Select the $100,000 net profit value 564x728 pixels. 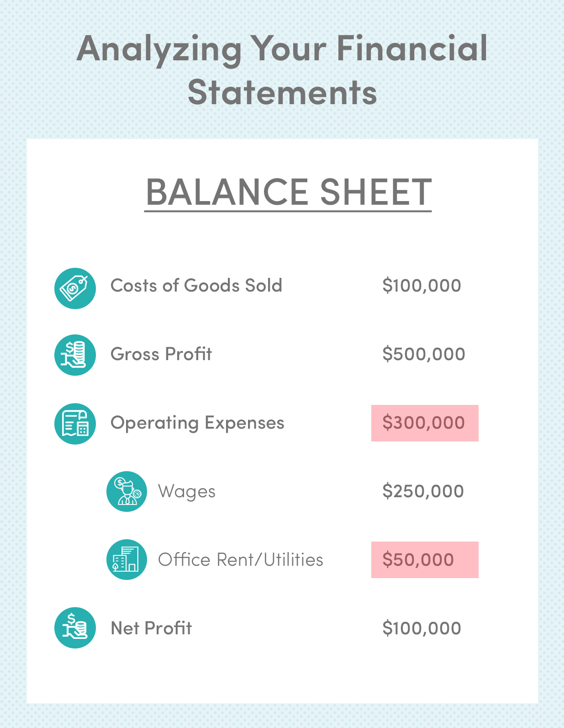pos(422,628)
